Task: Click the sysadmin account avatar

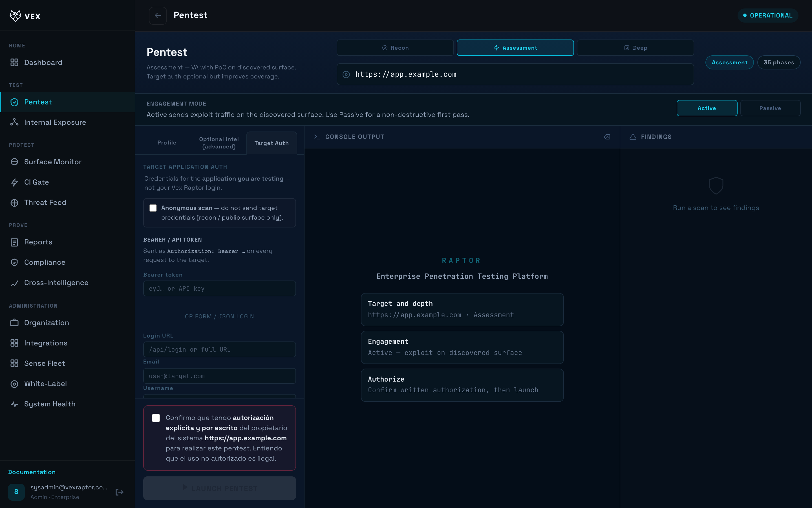Action: tap(16, 492)
